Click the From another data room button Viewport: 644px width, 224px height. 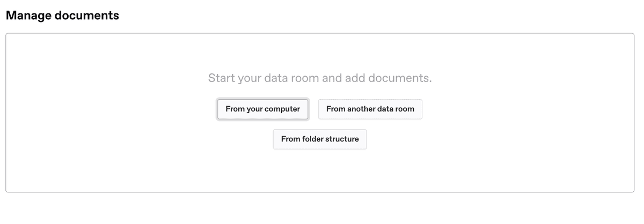tap(370, 109)
